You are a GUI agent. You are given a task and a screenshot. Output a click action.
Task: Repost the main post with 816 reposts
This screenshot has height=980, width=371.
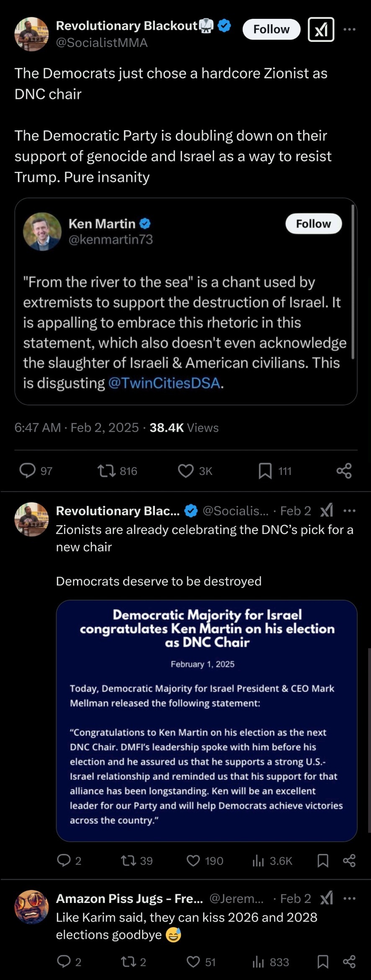pos(107,471)
